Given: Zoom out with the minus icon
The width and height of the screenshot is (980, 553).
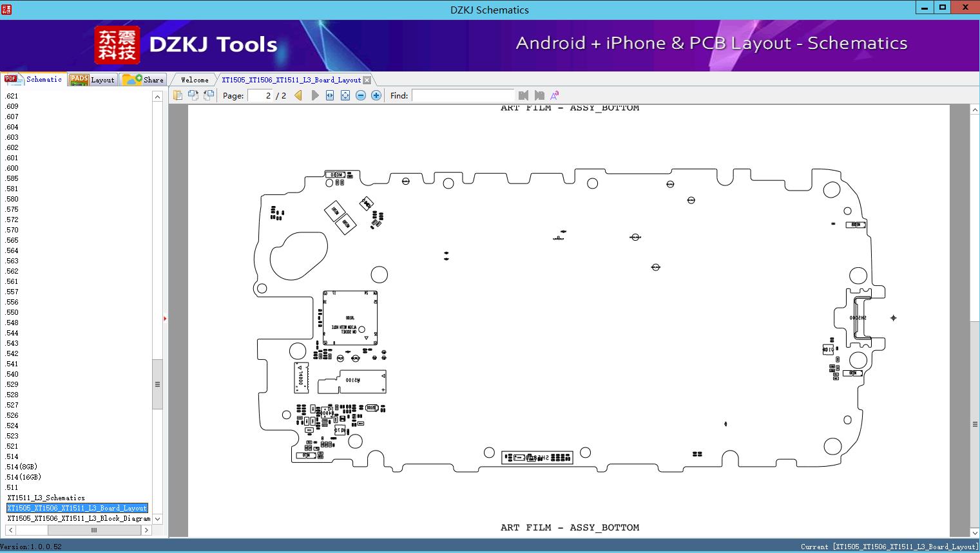Looking at the screenshot, I should pyautogui.click(x=361, y=95).
